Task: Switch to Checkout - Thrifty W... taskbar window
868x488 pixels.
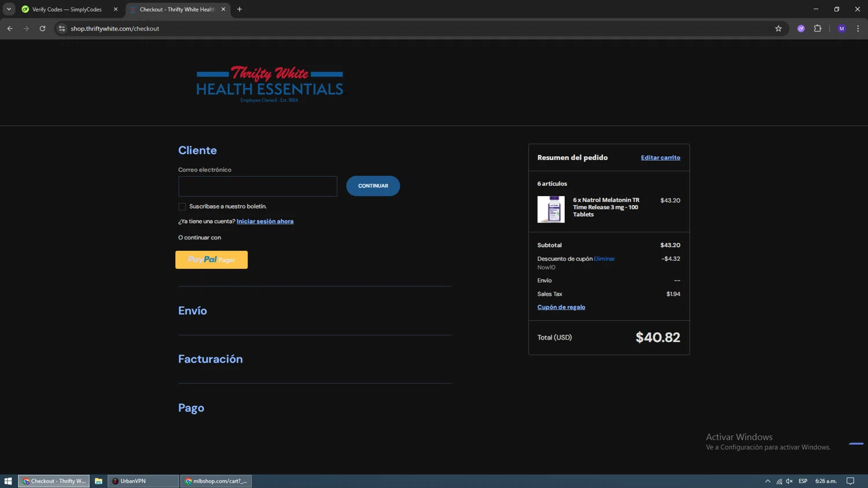Action: [x=54, y=481]
